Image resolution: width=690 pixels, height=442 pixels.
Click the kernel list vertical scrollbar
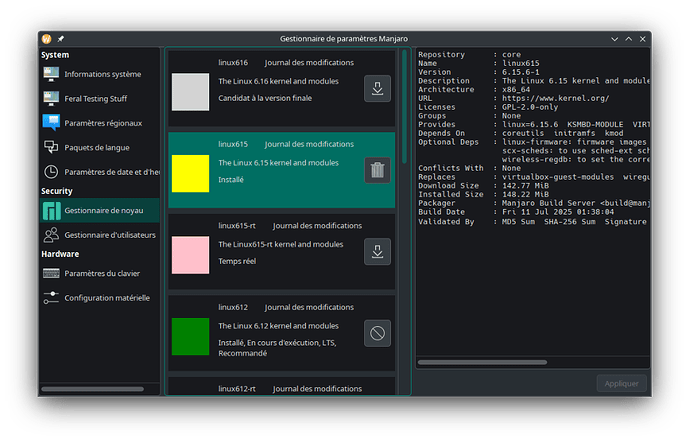point(404,106)
